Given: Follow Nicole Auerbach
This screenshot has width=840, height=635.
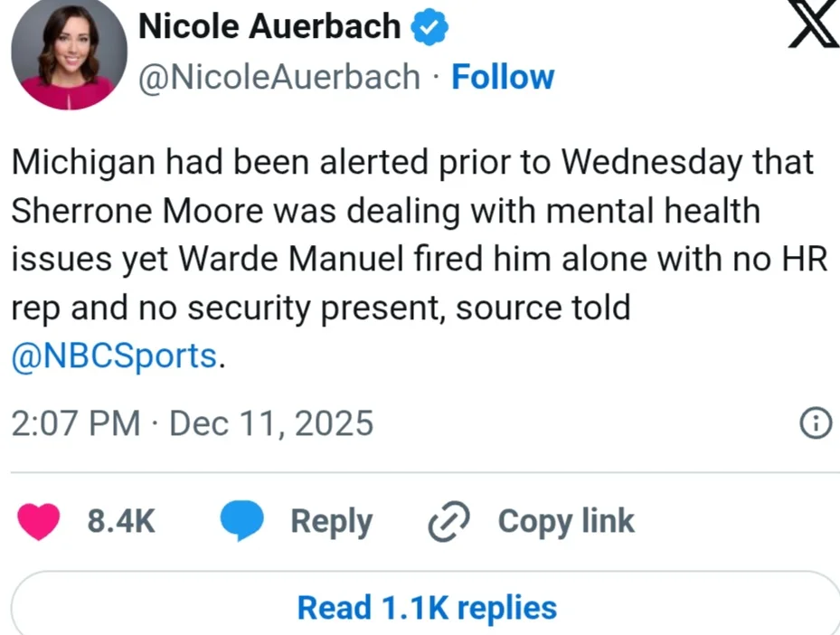Looking at the screenshot, I should 503,77.
